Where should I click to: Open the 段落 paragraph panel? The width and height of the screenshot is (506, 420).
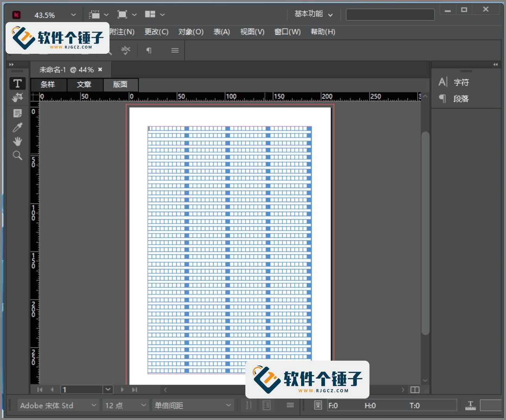click(461, 99)
